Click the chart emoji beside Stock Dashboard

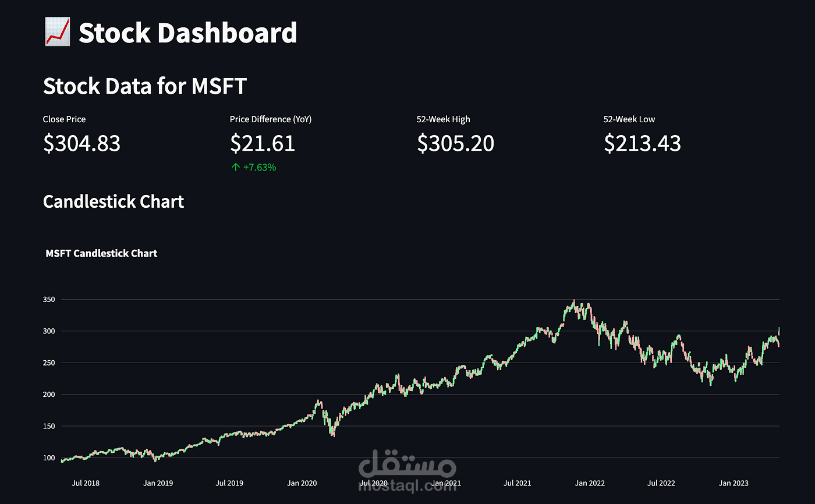point(57,33)
